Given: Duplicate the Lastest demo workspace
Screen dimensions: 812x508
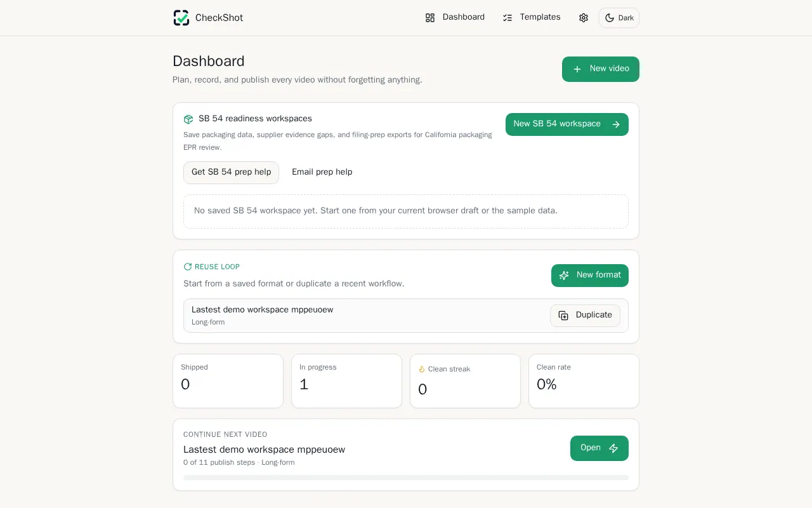Looking at the screenshot, I should click(x=585, y=316).
